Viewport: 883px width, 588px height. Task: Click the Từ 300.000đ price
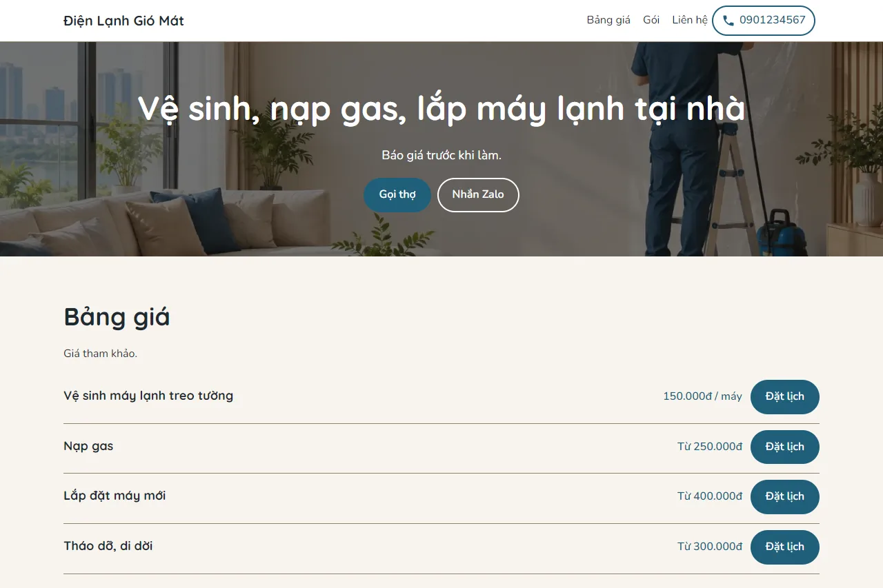pos(710,547)
